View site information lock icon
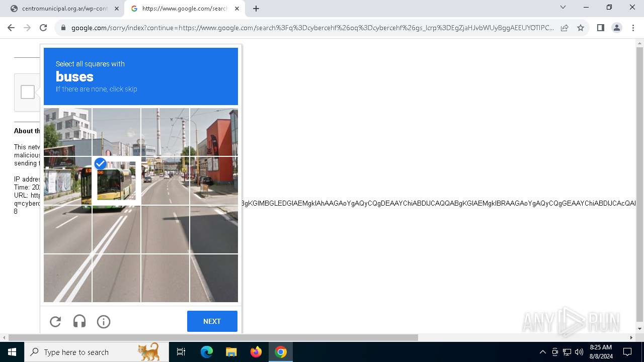644x362 pixels. pos(63,28)
